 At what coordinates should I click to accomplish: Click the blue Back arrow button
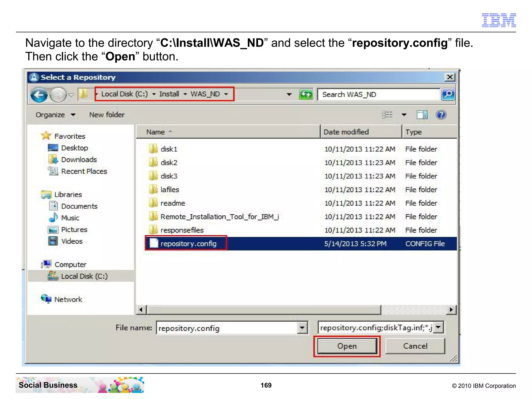click(39, 95)
